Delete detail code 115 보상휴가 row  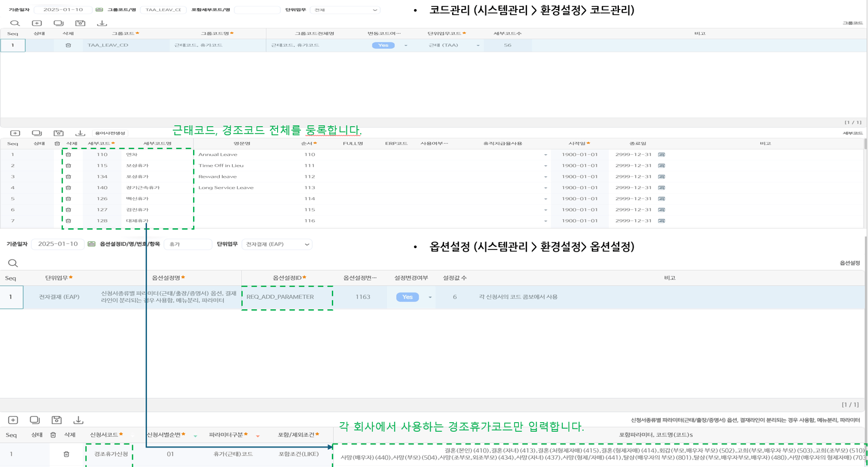tap(68, 165)
